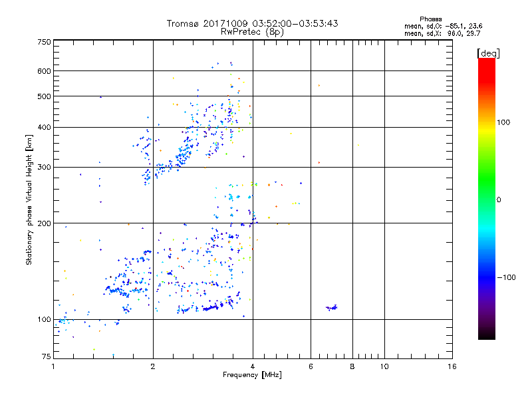Click x-axis tick label '1'
Viewport: 532px width, 399px height.
click(x=53, y=366)
